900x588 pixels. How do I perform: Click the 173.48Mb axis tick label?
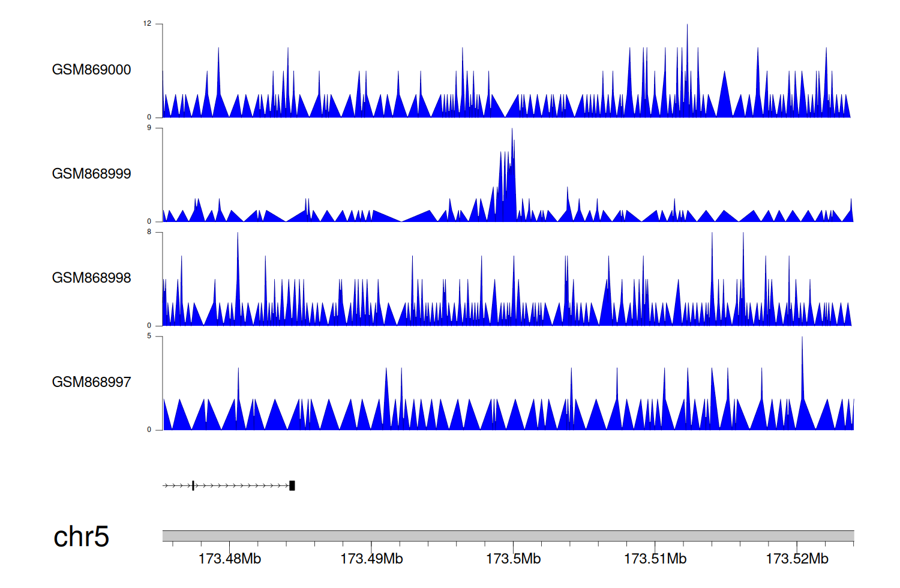coord(229,559)
